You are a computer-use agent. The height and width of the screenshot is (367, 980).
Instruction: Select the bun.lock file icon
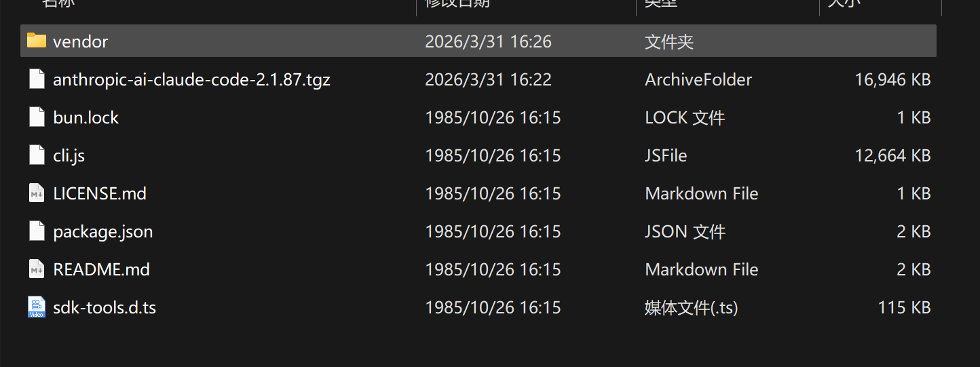pyautogui.click(x=37, y=117)
